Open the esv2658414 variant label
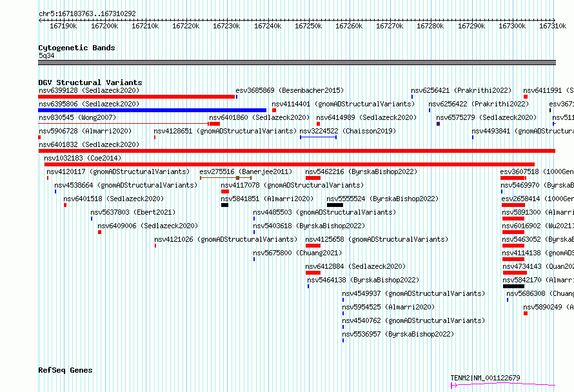The image size is (574, 392). 538,199
